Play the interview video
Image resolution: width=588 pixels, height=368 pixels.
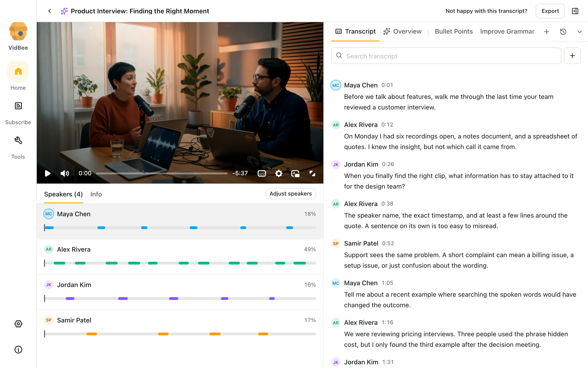click(x=48, y=173)
